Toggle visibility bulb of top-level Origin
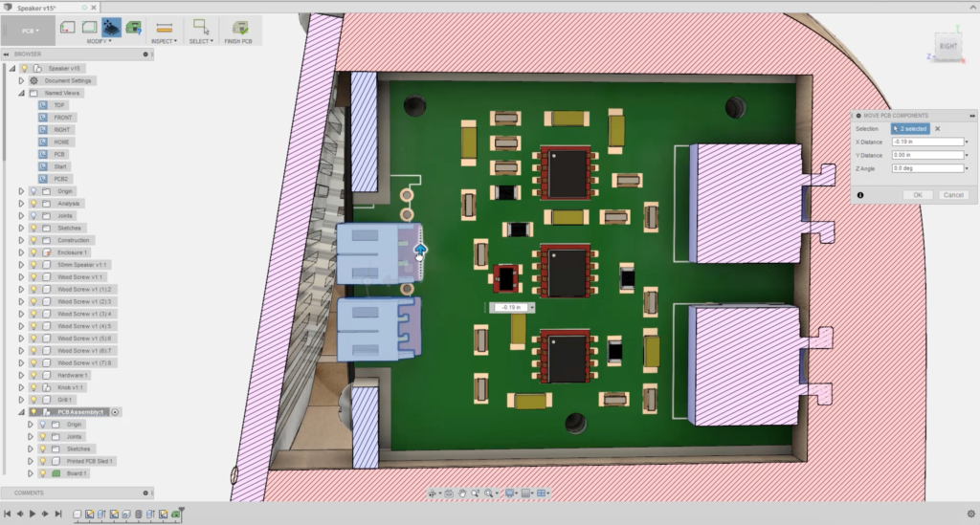The width and height of the screenshot is (980, 525). 33,191
